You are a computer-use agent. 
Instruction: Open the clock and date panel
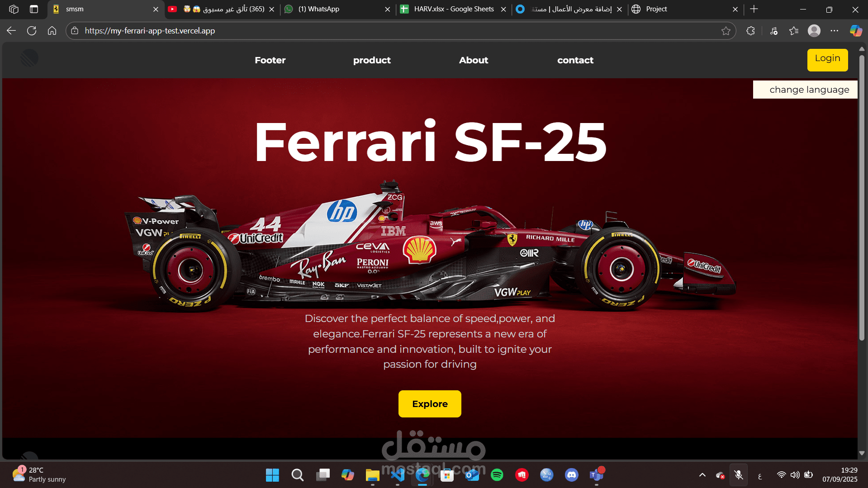840,475
